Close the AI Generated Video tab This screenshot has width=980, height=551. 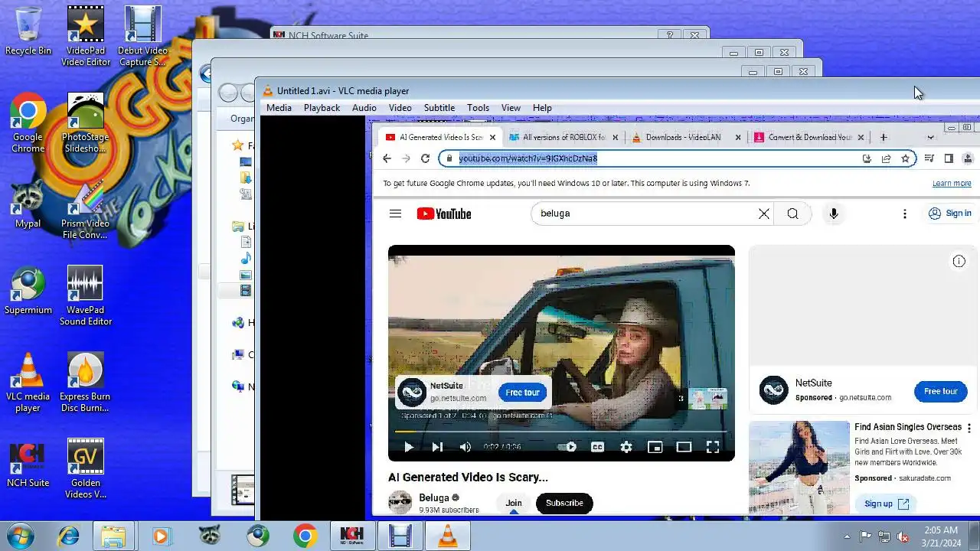(492, 137)
